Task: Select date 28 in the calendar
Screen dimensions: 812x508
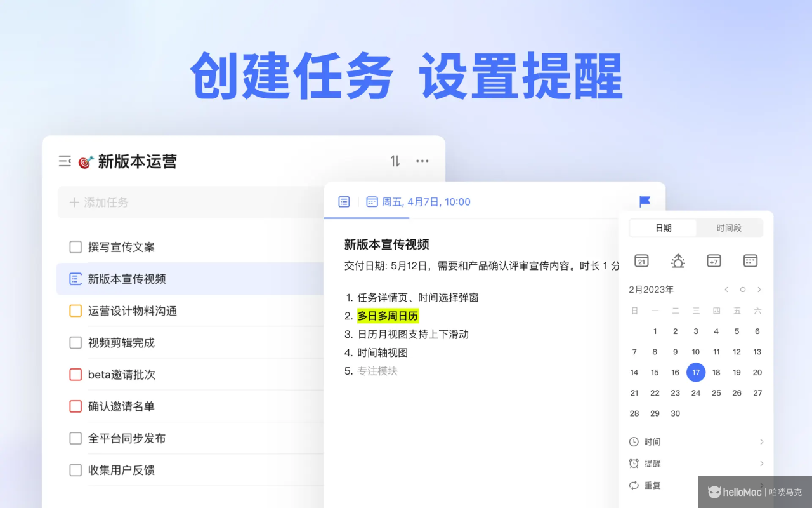Action: pyautogui.click(x=634, y=413)
